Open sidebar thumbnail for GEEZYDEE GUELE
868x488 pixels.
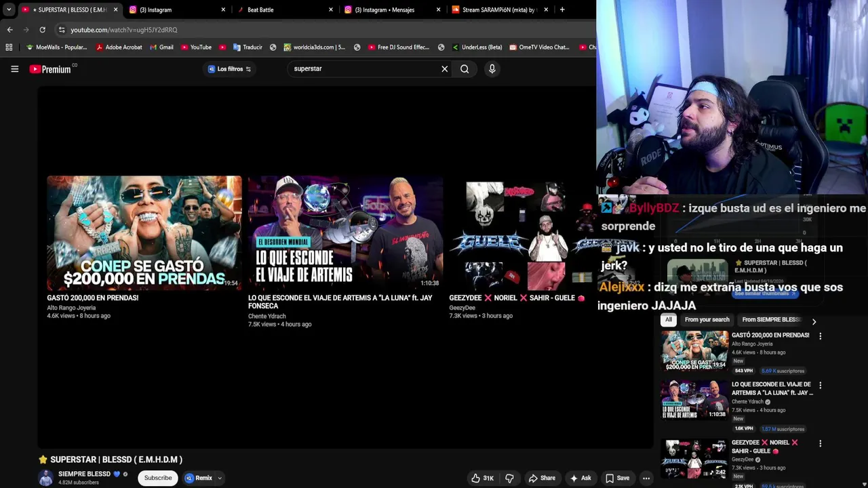click(x=694, y=458)
